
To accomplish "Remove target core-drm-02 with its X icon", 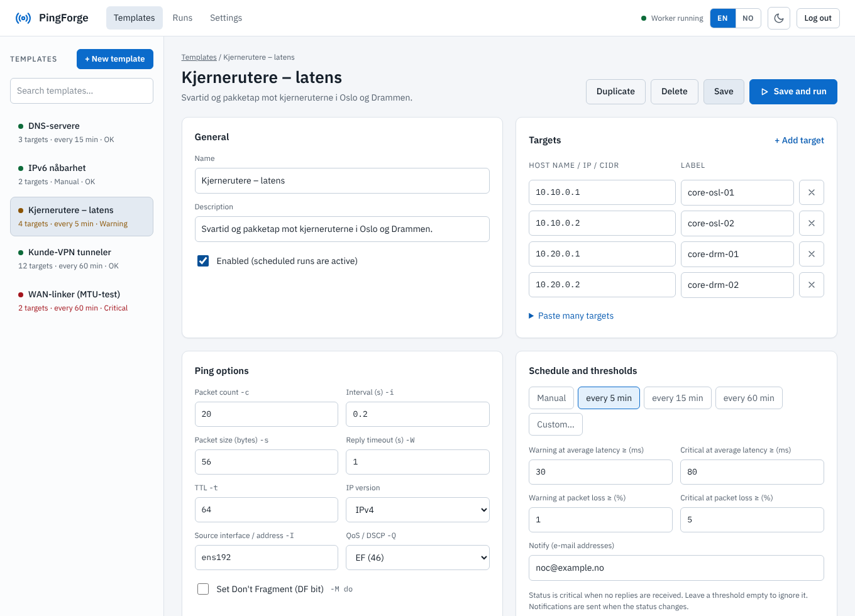I will tap(812, 285).
